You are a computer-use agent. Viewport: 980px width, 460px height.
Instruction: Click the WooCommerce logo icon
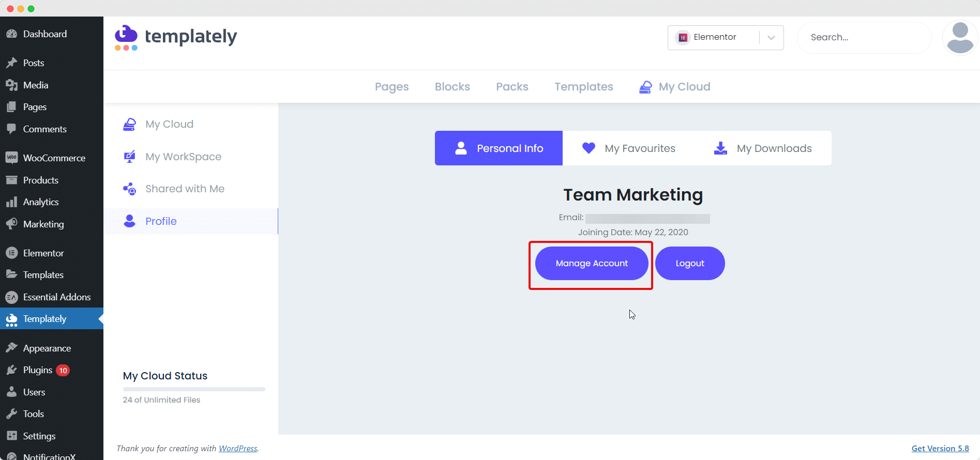tap(11, 158)
